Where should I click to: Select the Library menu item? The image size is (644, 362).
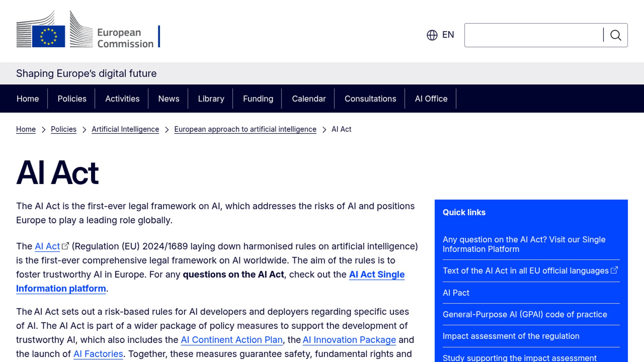pyautogui.click(x=211, y=99)
